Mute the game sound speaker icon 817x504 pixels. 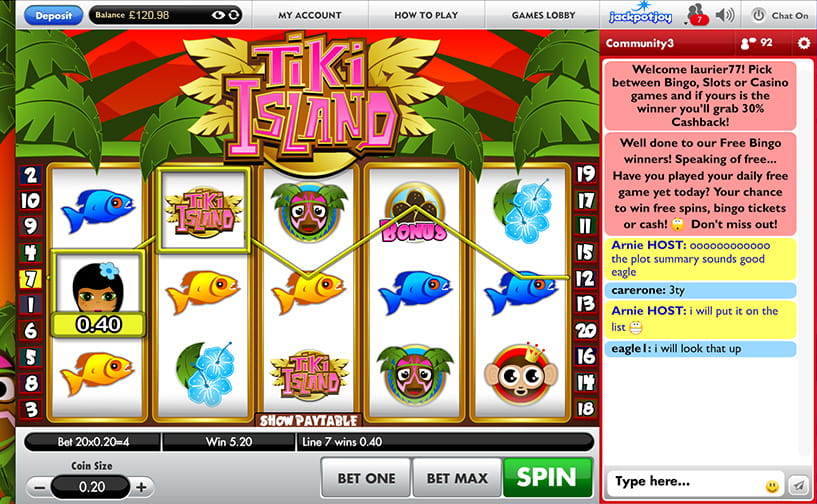point(724,15)
